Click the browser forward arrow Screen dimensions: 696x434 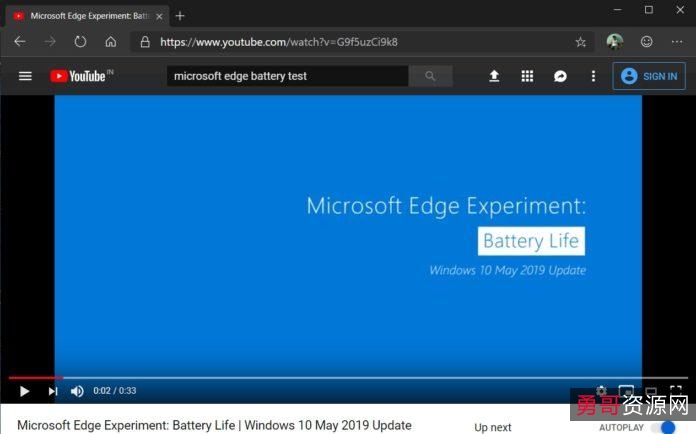50,42
